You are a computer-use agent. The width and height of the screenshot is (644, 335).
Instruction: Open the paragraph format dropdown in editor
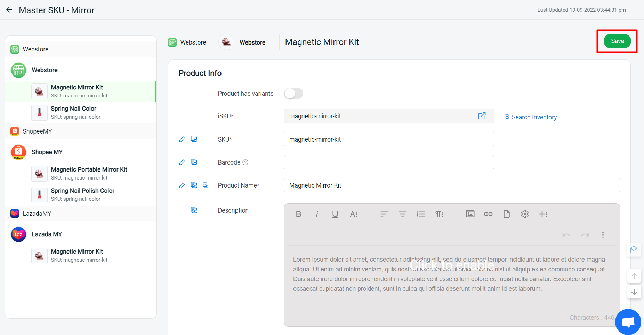(x=439, y=214)
